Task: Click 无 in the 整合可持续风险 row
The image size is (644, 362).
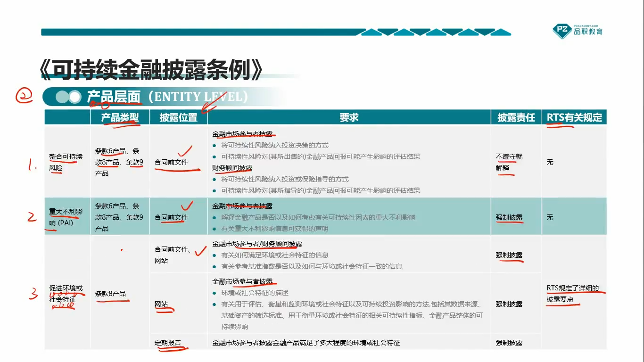Action: point(550,162)
